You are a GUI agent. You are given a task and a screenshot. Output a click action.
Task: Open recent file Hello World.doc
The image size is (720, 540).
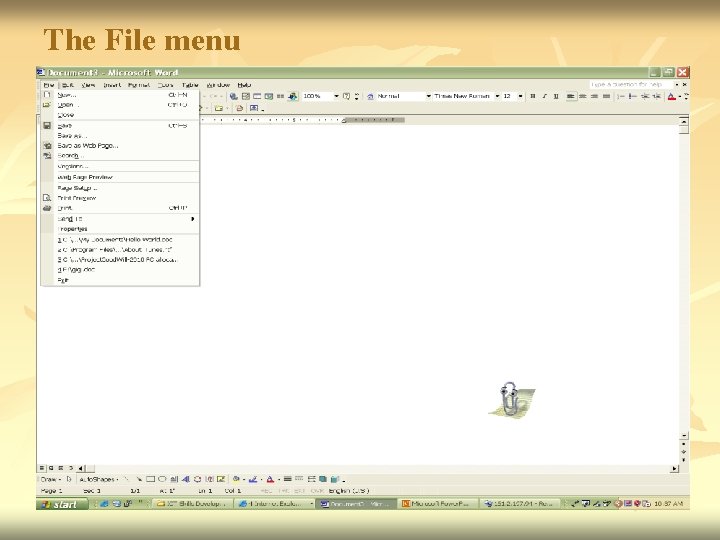[120, 240]
